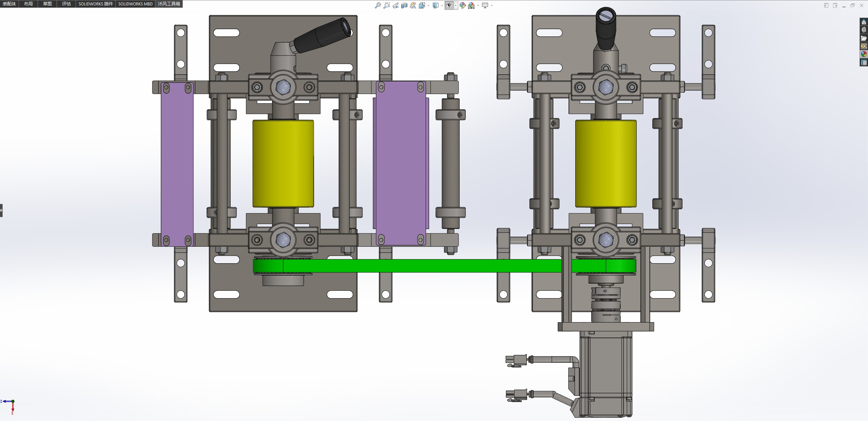Click the Apply Scene icon
This screenshot has height=421, width=868.
coord(471,5)
